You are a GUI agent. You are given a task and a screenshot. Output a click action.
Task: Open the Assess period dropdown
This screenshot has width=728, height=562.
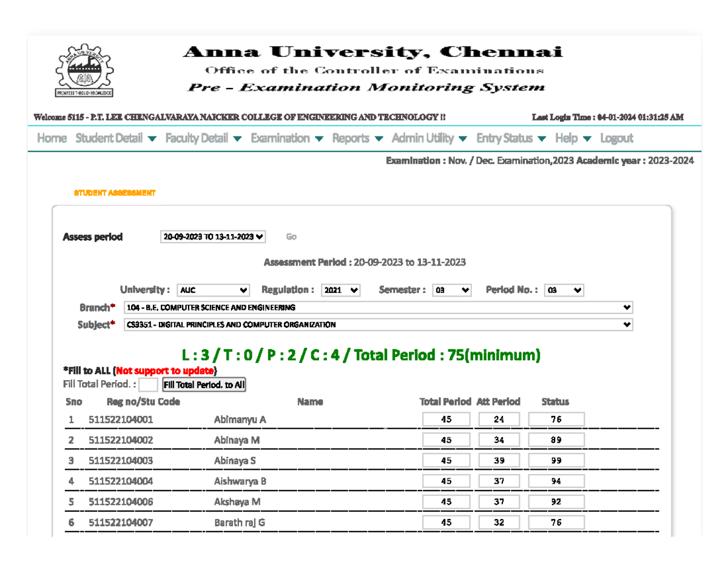(214, 236)
